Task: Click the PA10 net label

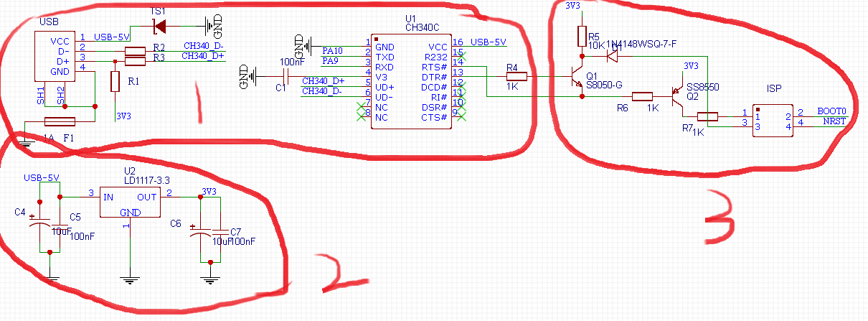Action: (332, 50)
